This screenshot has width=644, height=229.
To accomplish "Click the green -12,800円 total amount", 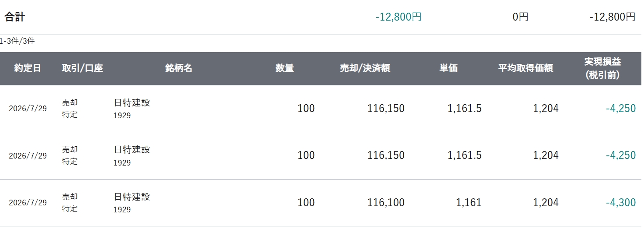I will coord(398,17).
